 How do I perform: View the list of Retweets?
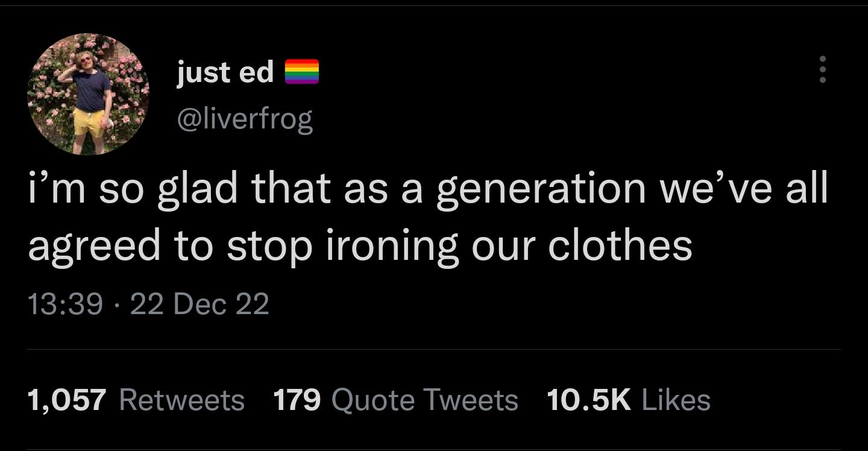coord(182,400)
